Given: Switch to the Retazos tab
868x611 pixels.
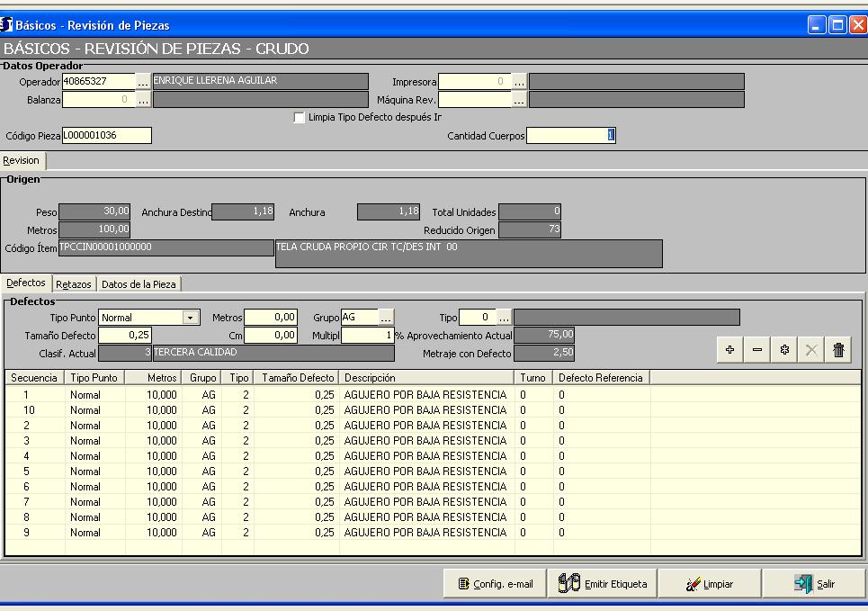Looking at the screenshot, I should [74, 284].
